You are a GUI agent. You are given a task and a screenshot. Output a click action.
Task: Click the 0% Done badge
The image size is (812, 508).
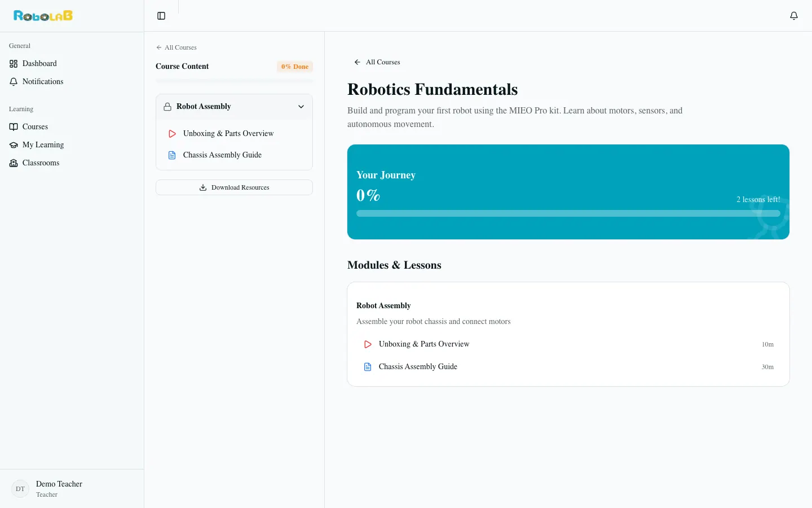click(x=295, y=67)
